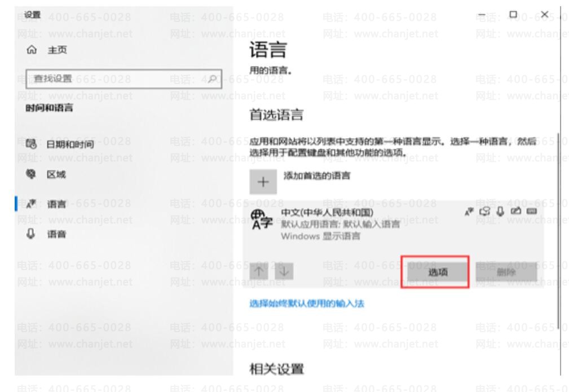Open 选择始终默认使用的输入法 link
This screenshot has width=569, height=392.
tap(307, 303)
